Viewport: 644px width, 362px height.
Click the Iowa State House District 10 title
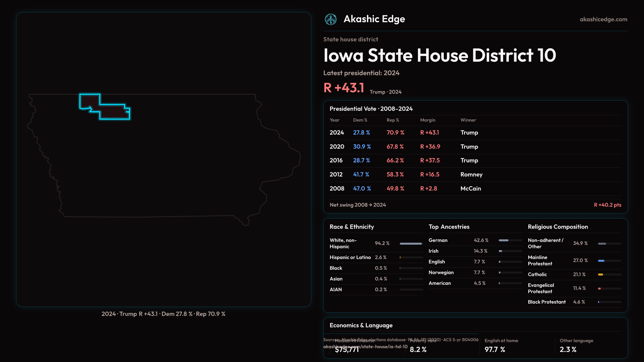(x=439, y=55)
